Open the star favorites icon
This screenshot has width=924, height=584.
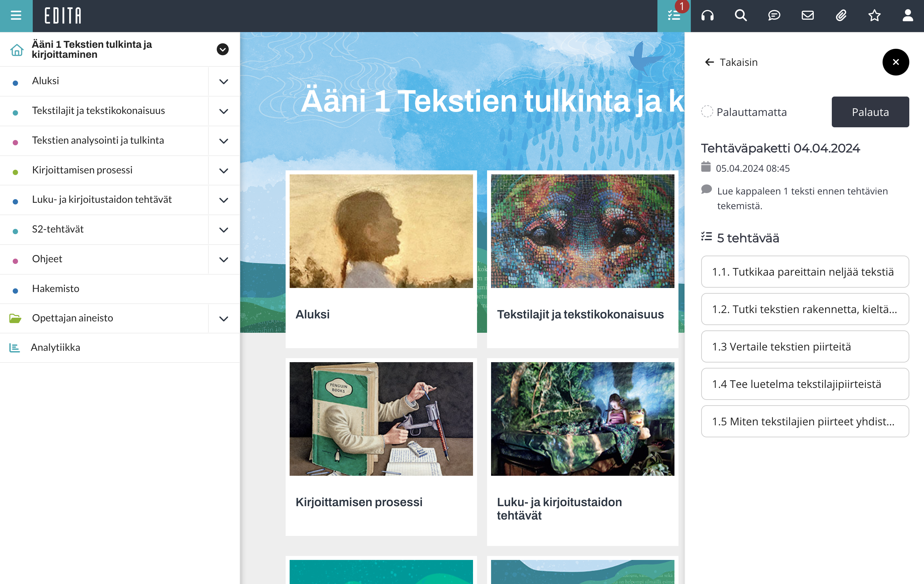(x=874, y=16)
